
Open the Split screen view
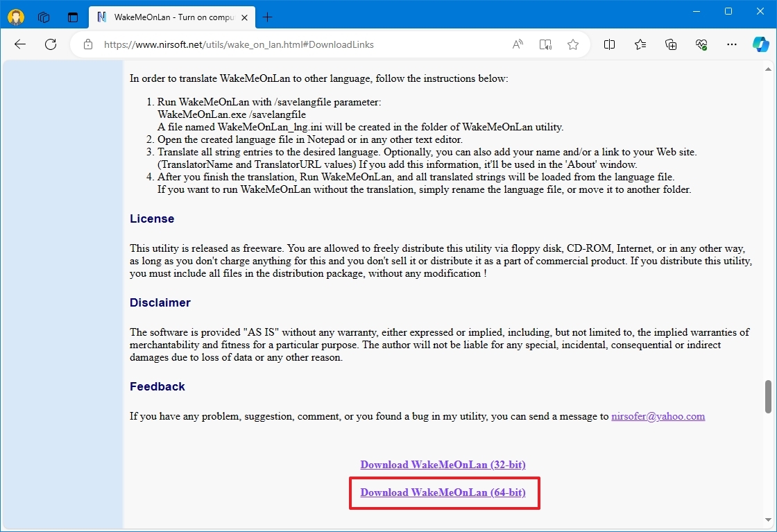609,44
